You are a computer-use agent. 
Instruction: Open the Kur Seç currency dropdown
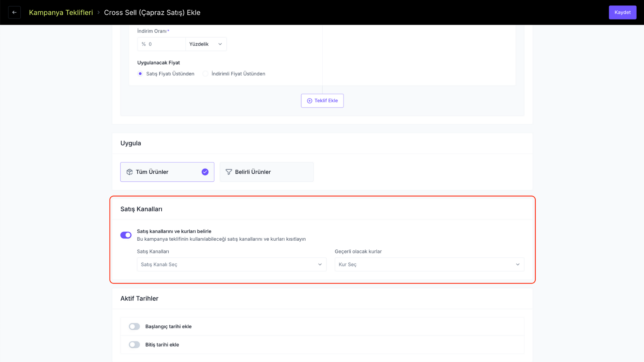point(429,264)
